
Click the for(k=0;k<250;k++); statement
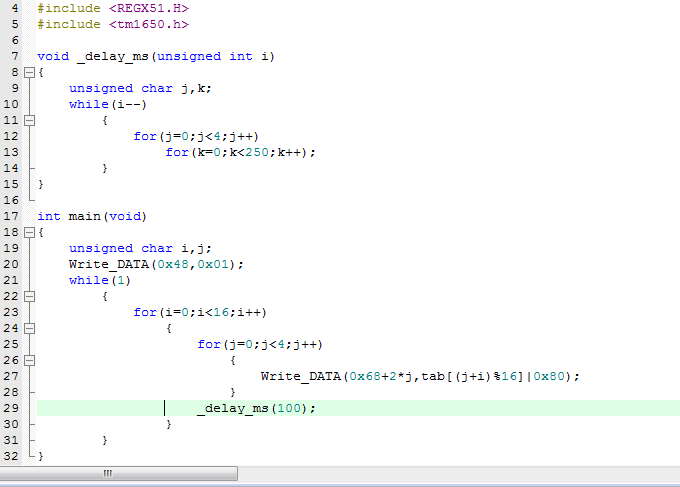point(240,152)
